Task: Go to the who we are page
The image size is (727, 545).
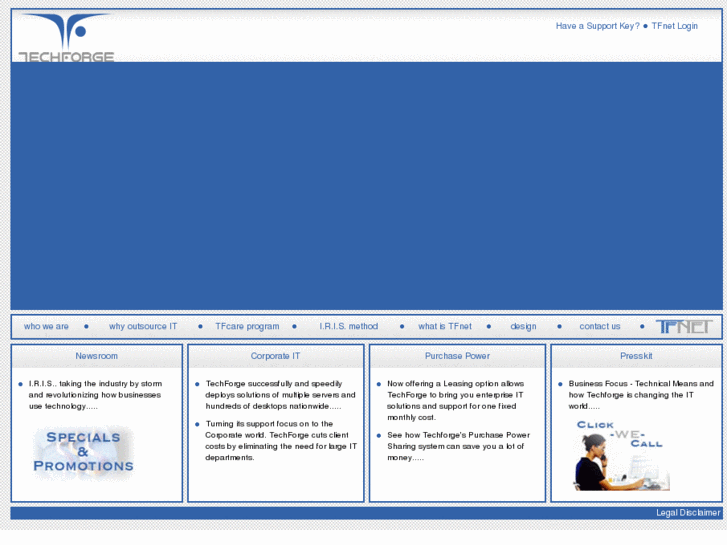Action: pos(46,326)
